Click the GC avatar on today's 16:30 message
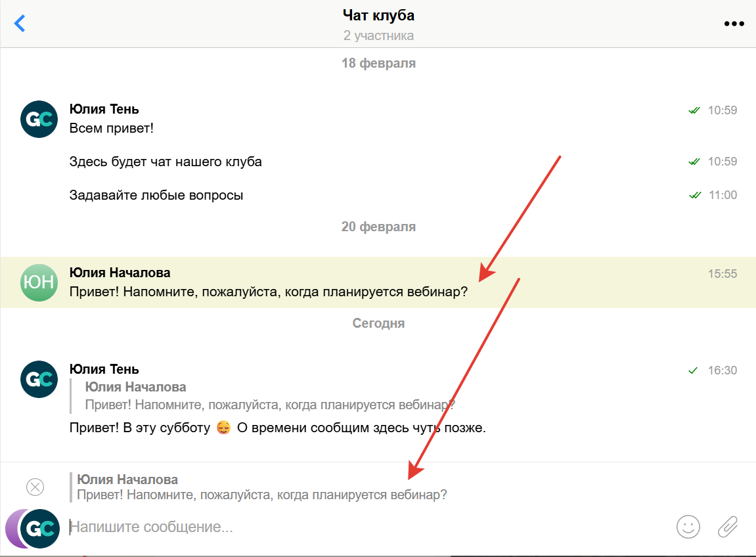Image resolution: width=756 pixels, height=557 pixels. coord(39,379)
